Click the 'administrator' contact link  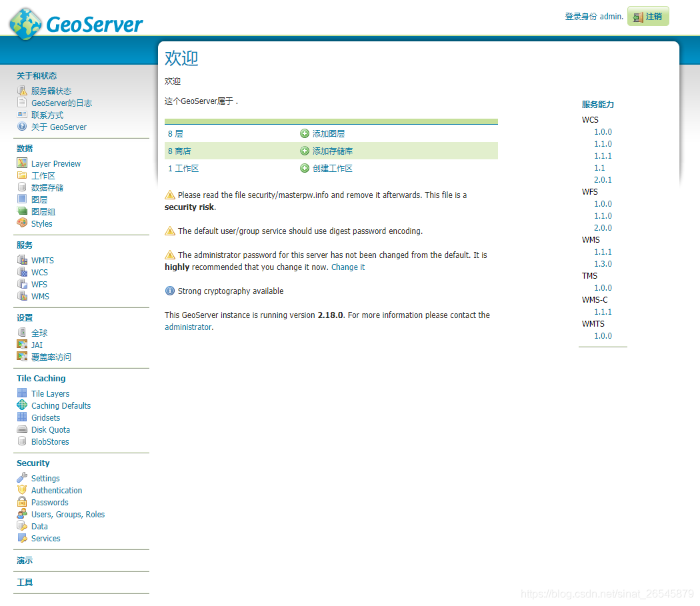click(188, 327)
